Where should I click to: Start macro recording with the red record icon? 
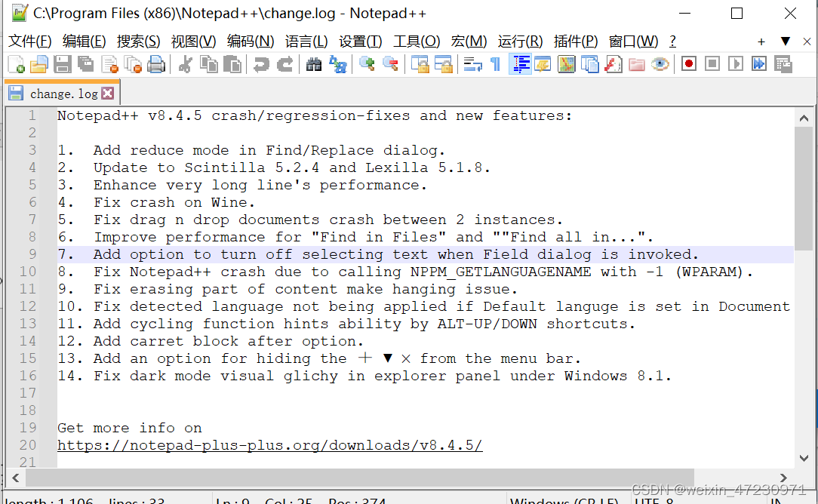point(687,64)
